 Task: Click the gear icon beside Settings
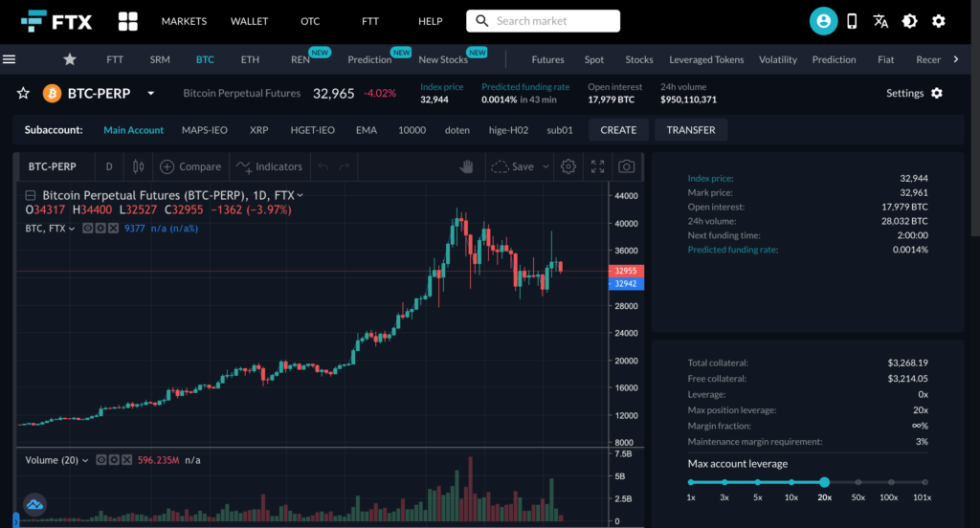936,93
